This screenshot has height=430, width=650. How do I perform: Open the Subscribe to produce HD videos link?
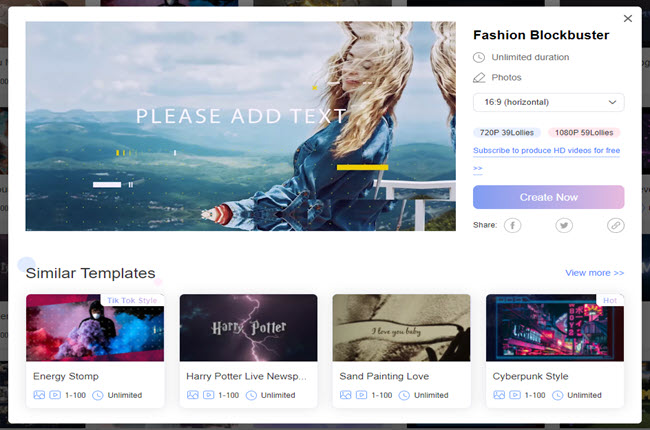pyautogui.click(x=546, y=150)
